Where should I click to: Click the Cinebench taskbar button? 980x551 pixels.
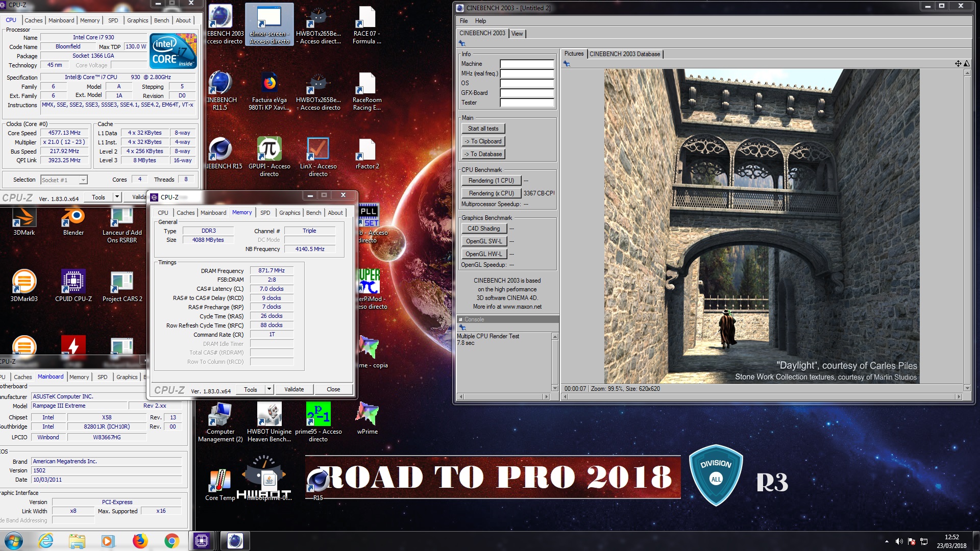235,541
